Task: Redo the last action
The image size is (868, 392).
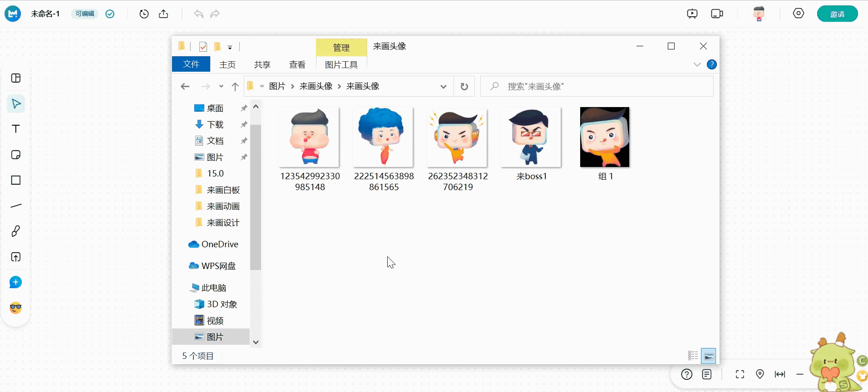Action: 215,14
